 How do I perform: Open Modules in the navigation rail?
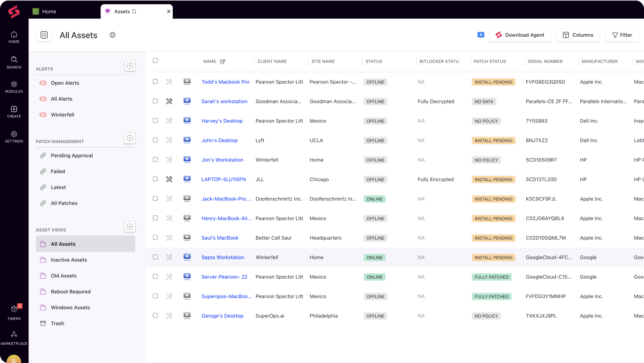point(14,87)
